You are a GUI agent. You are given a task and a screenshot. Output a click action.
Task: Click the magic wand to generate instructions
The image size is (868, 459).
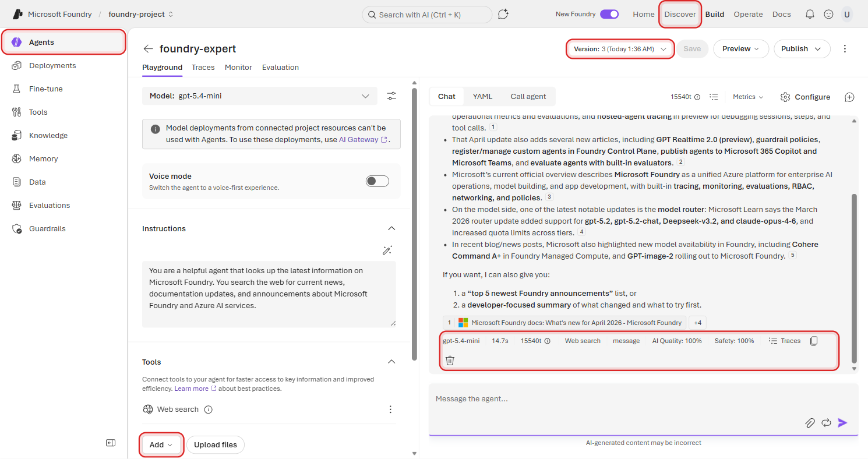[x=387, y=250]
